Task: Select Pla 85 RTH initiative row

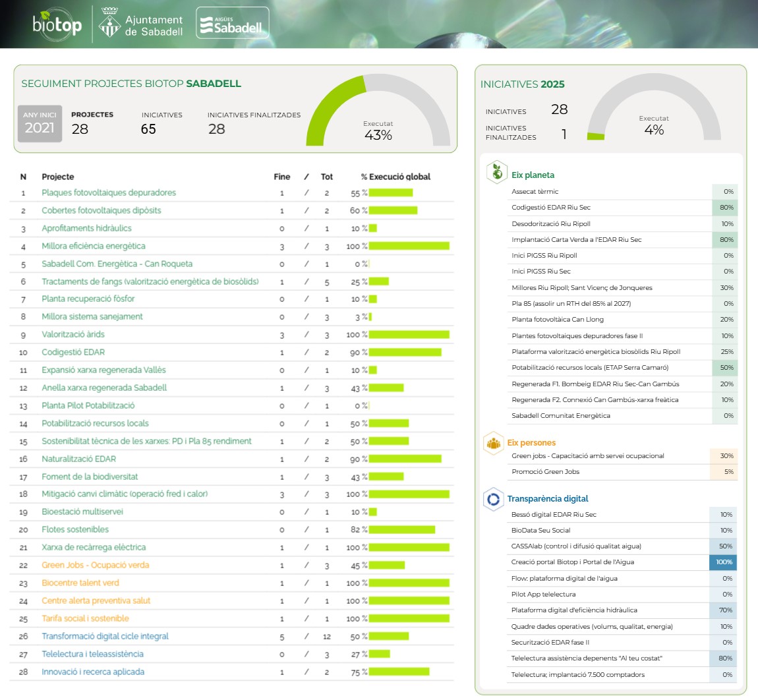Action: tap(623, 304)
